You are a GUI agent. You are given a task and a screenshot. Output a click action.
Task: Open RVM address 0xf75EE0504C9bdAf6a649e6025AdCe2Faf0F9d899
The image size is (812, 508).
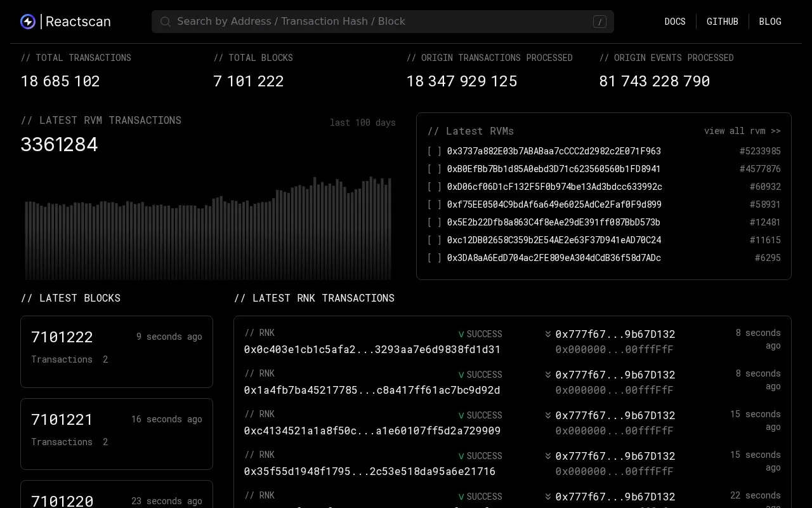(554, 204)
